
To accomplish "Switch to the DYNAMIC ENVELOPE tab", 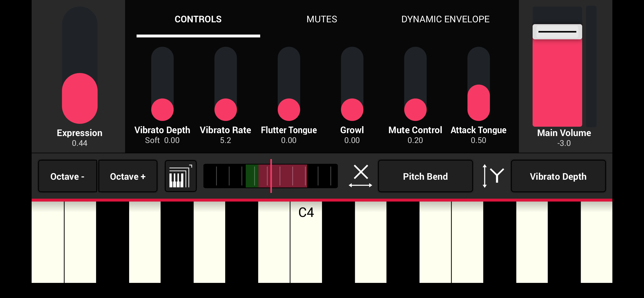I will (445, 19).
